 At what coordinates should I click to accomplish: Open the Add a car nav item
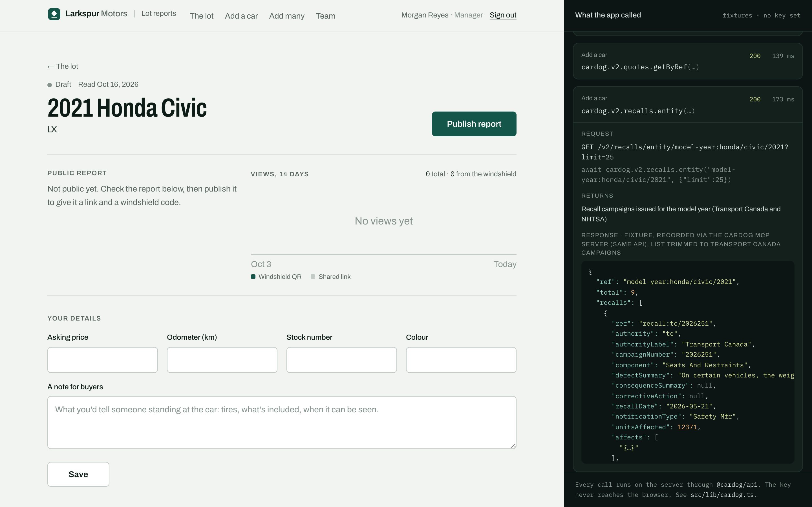(x=241, y=16)
